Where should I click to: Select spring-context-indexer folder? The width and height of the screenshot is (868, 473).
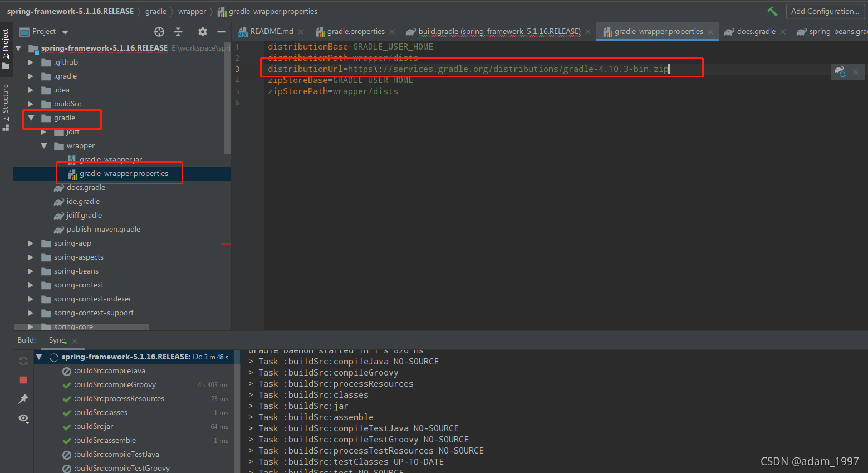click(92, 299)
